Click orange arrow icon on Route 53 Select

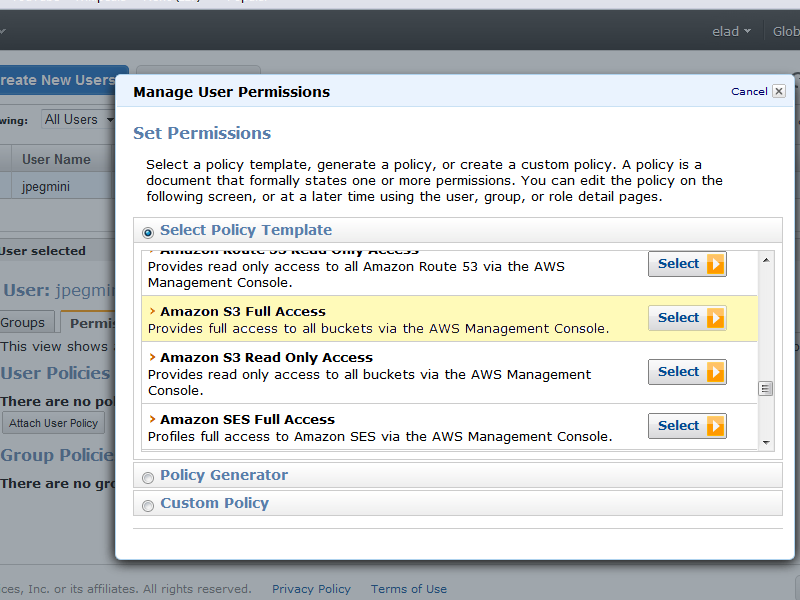tap(715, 264)
